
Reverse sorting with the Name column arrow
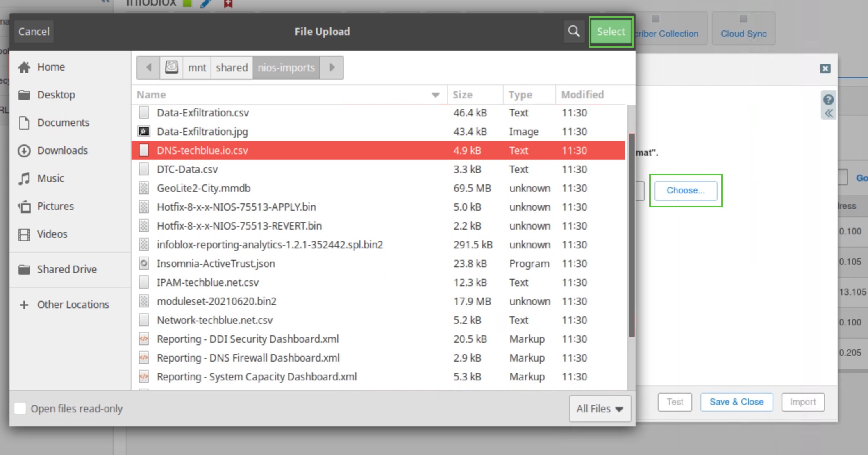[x=434, y=95]
